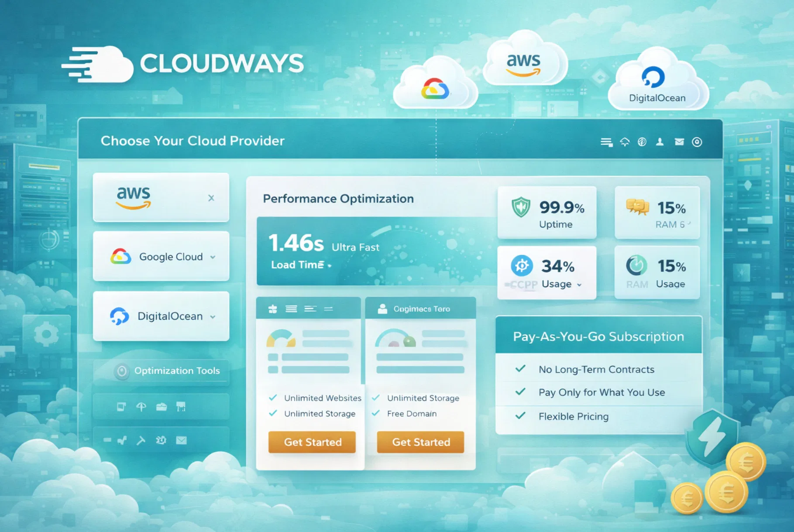Expand the DigitalOcean provider dropdown
Viewport: 794px width, 532px height.
213,317
